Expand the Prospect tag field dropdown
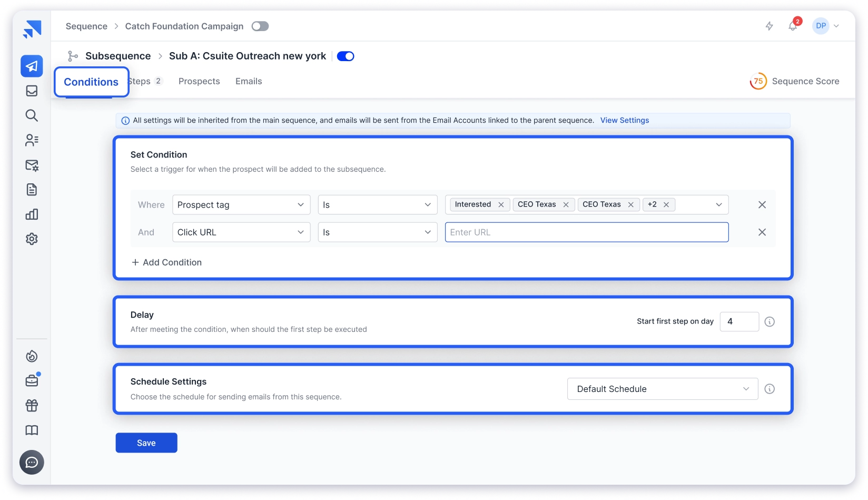The width and height of the screenshot is (868, 500). pos(241,205)
